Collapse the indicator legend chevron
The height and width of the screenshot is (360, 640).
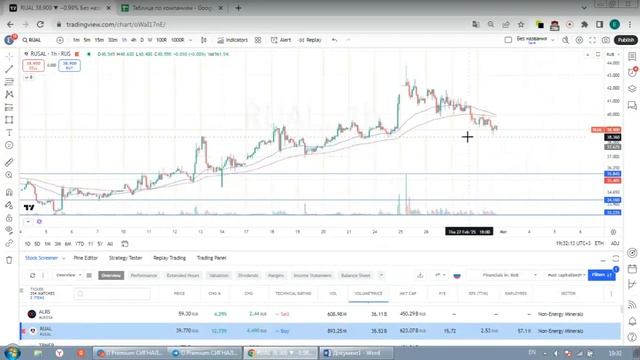point(28,77)
